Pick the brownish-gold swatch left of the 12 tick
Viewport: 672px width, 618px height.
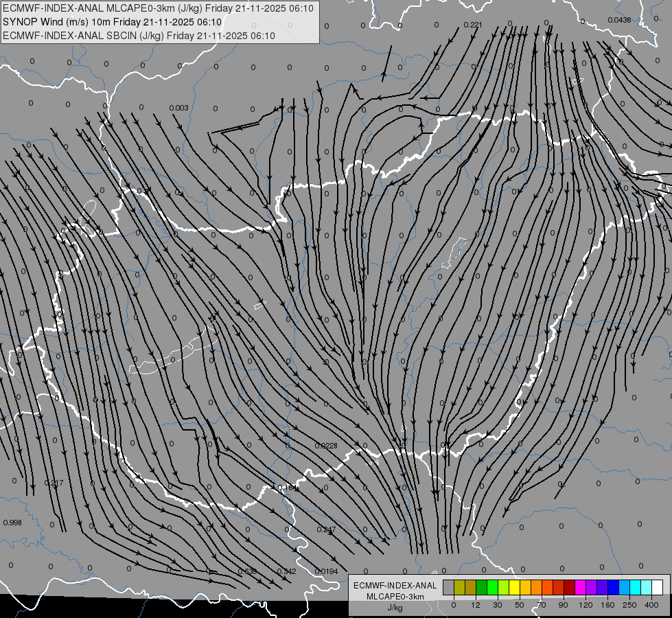coord(471,587)
